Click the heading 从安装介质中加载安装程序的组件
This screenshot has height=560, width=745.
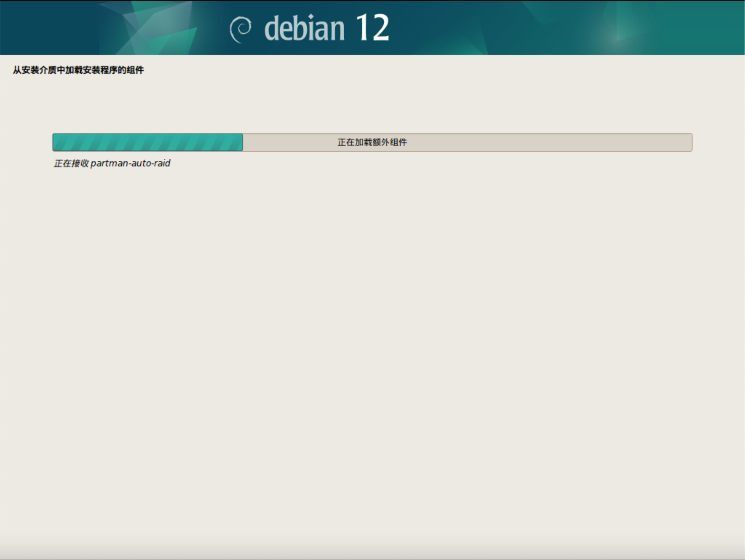(x=78, y=70)
